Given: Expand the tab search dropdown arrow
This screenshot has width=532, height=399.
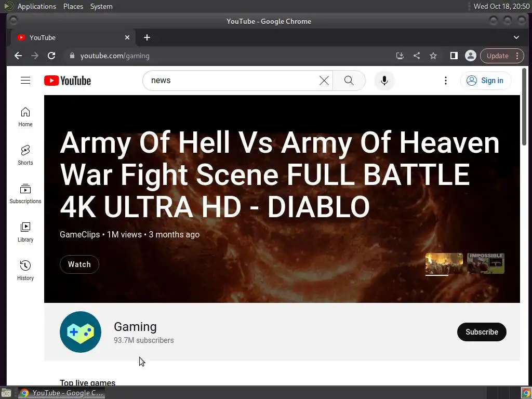Looking at the screenshot, I should coord(516,37).
